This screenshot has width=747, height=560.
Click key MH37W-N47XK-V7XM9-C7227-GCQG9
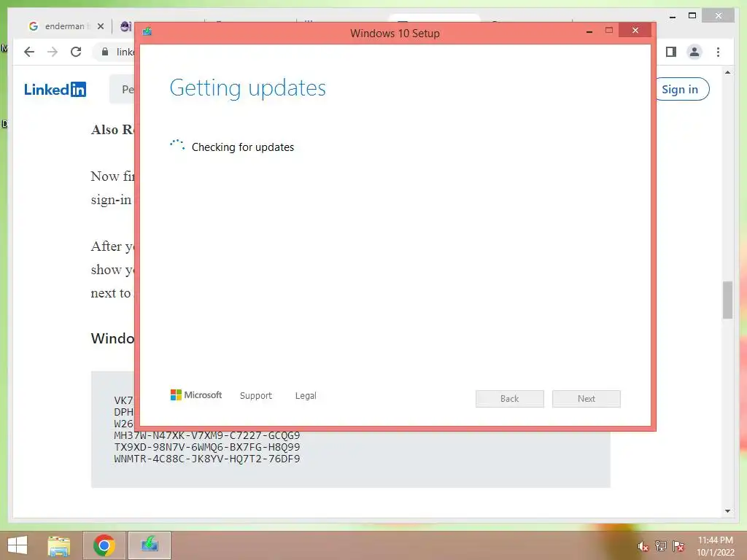(x=206, y=435)
